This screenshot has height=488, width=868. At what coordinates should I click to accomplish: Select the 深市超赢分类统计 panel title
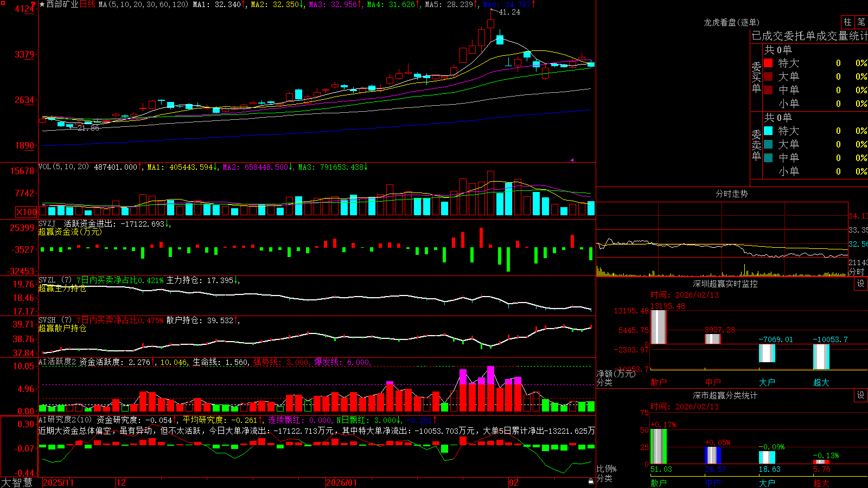coord(725,395)
